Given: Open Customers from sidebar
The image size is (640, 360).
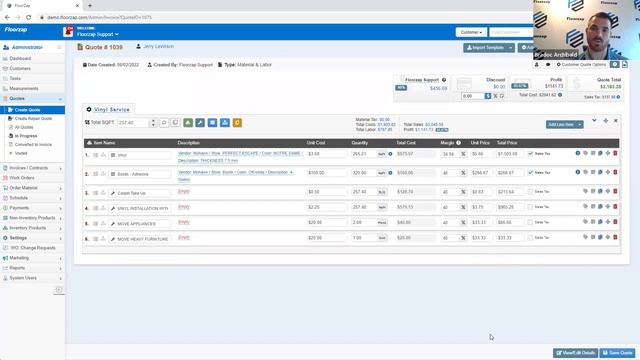Looking at the screenshot, I should pyautogui.click(x=20, y=69).
